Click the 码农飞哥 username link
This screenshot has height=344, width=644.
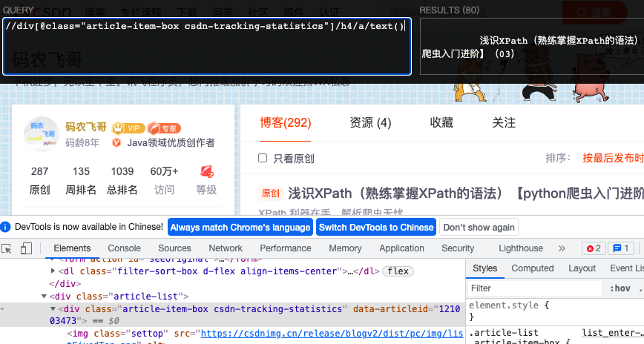pyautogui.click(x=86, y=127)
